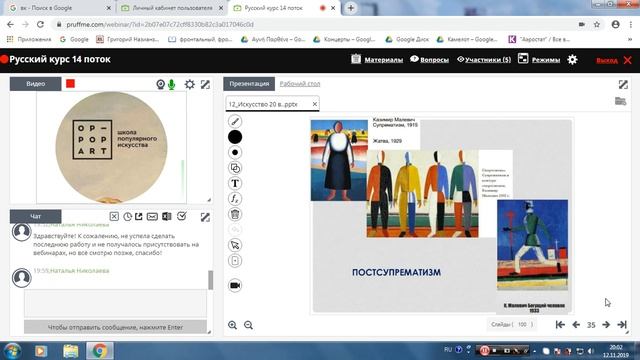Open the Google Диск bookmark
The width and height of the screenshot is (640, 360).
[x=407, y=40]
